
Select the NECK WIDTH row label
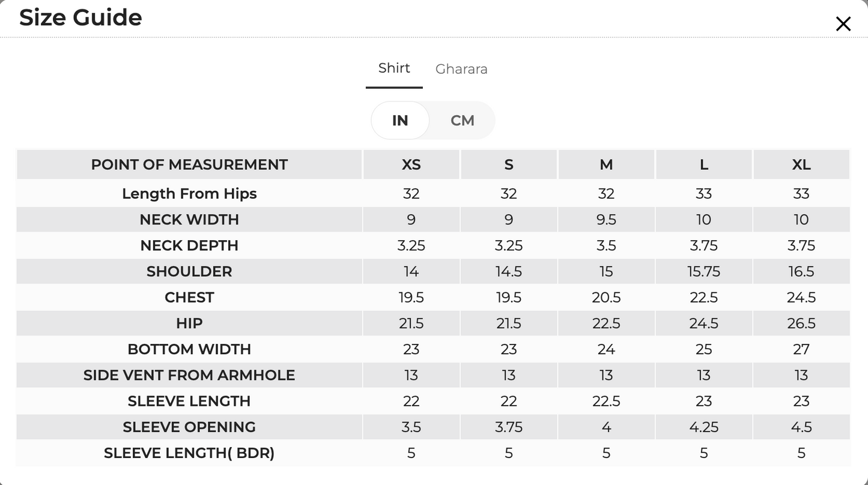189,220
